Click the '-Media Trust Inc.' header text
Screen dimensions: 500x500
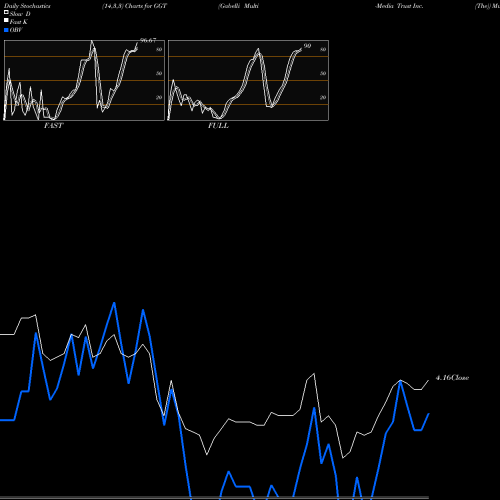point(399,6)
